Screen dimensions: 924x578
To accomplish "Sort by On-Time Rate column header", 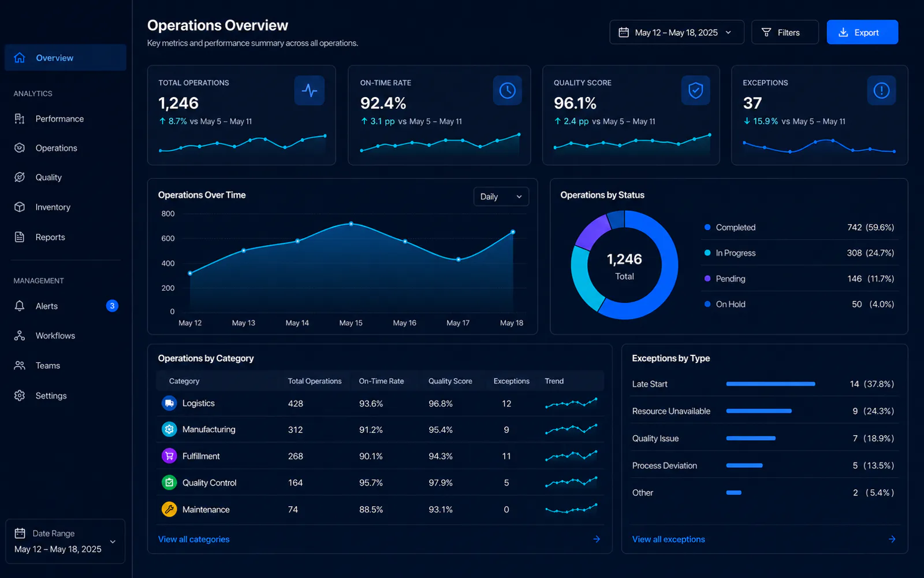I will point(381,381).
